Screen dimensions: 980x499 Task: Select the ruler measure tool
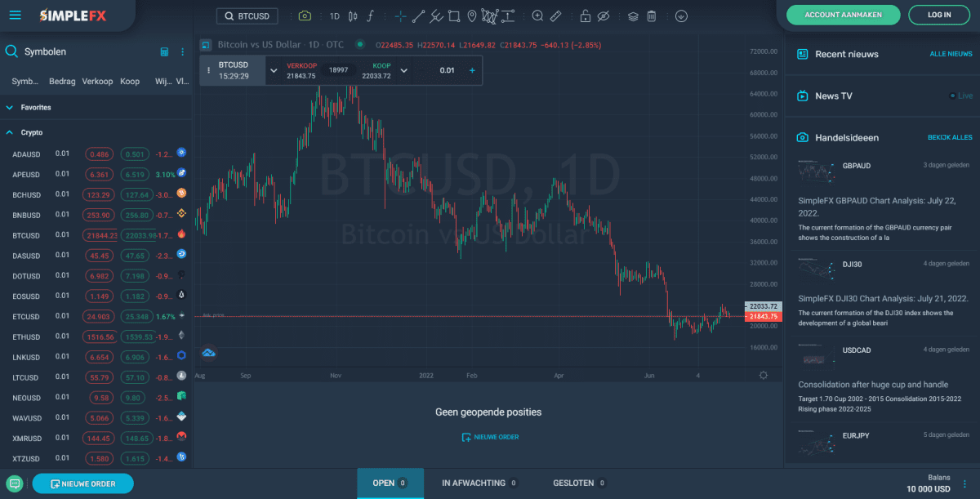[x=555, y=16]
